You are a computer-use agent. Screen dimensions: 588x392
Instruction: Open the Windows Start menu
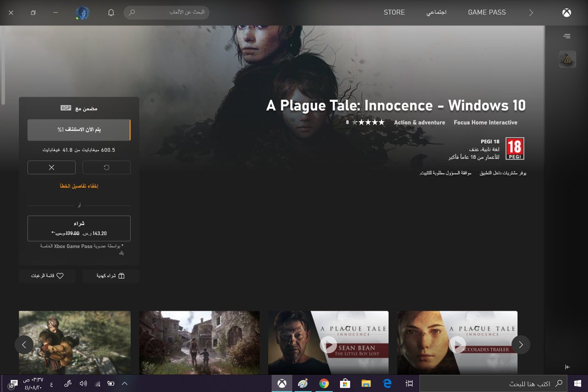[x=578, y=384]
